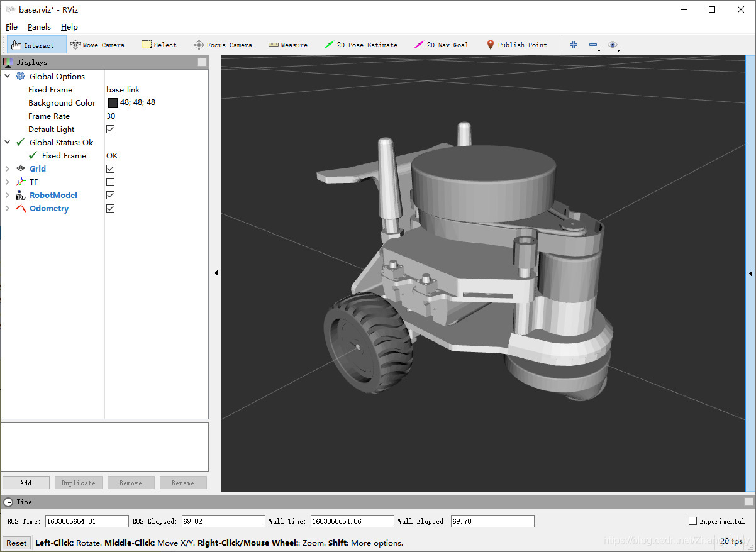The height and width of the screenshot is (552, 756).
Task: Open the File menu
Action: pos(12,27)
